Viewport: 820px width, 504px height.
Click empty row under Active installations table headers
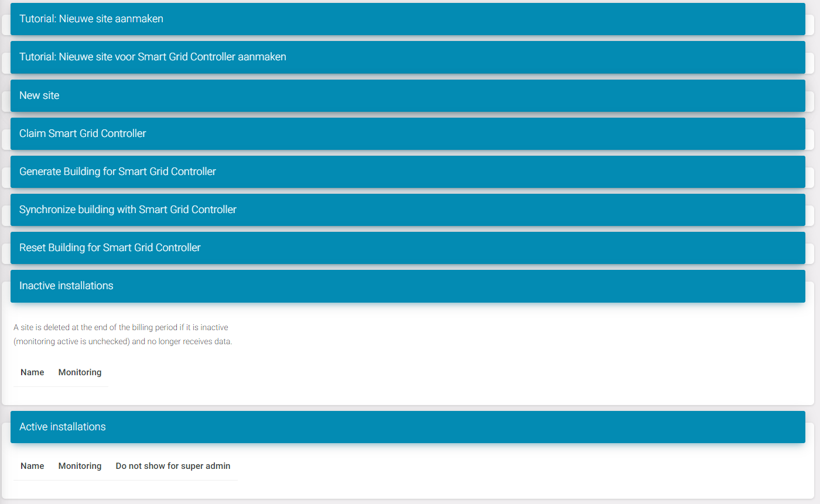pyautogui.click(x=125, y=487)
